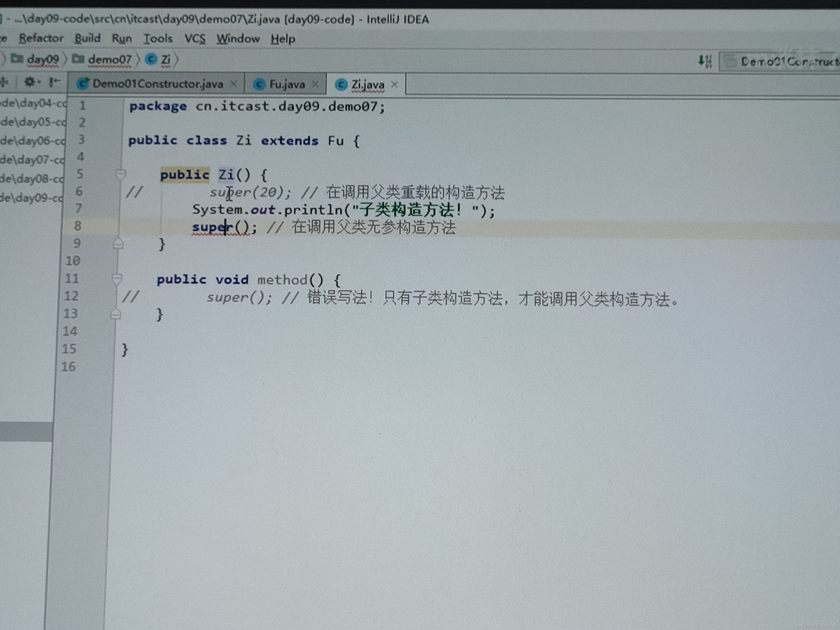Click underlined super() call on line 8
This screenshot has width=840, height=630.
click(x=221, y=227)
